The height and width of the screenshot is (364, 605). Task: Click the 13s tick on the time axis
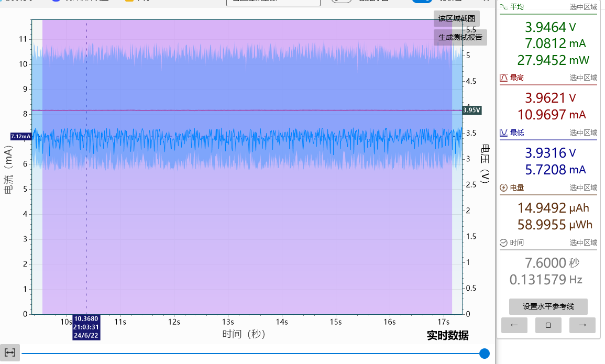228,322
